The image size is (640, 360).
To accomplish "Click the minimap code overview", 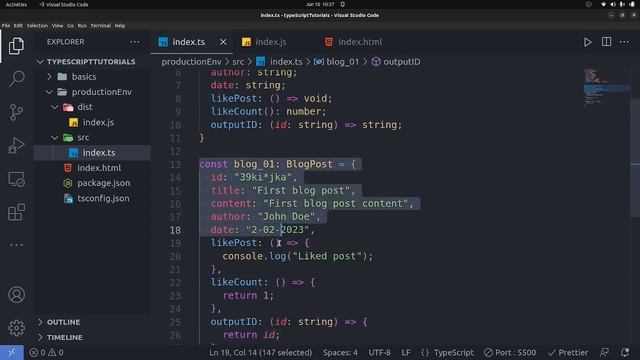I will pos(607,88).
